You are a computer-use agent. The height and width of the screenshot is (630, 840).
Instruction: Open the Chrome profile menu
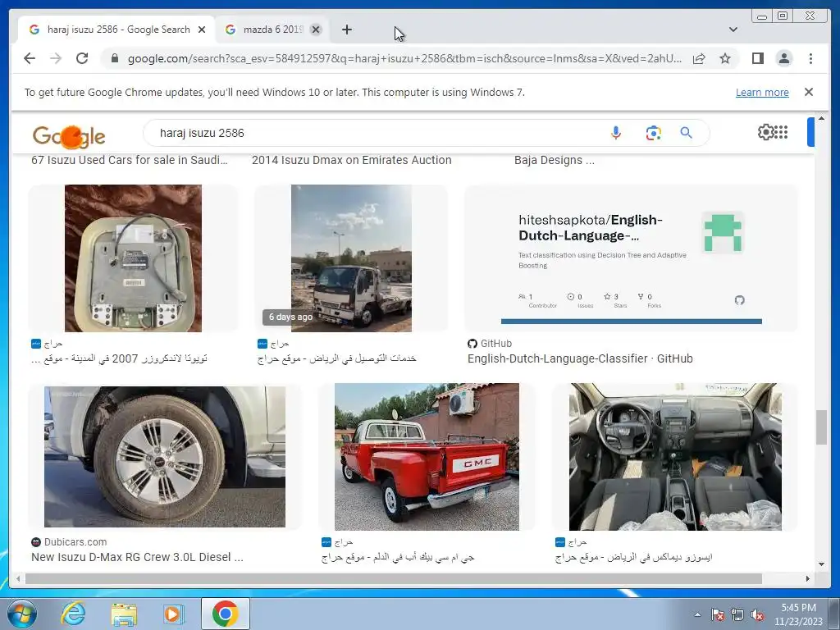point(783,58)
